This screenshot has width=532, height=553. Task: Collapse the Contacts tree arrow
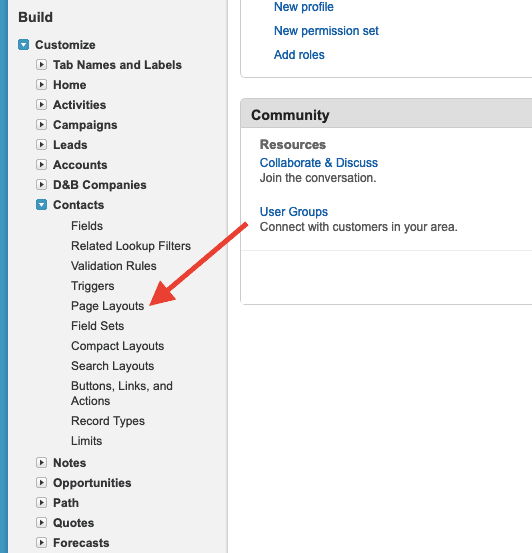pyautogui.click(x=42, y=205)
